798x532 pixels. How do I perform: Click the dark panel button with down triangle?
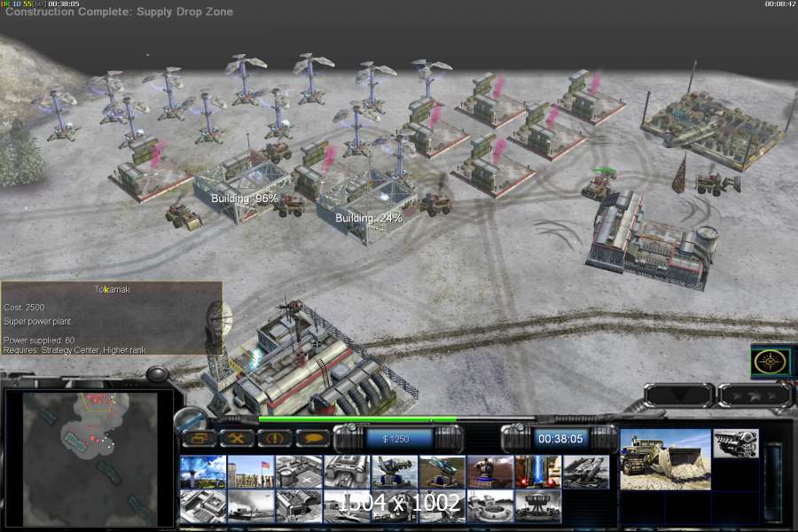pyautogui.click(x=679, y=395)
